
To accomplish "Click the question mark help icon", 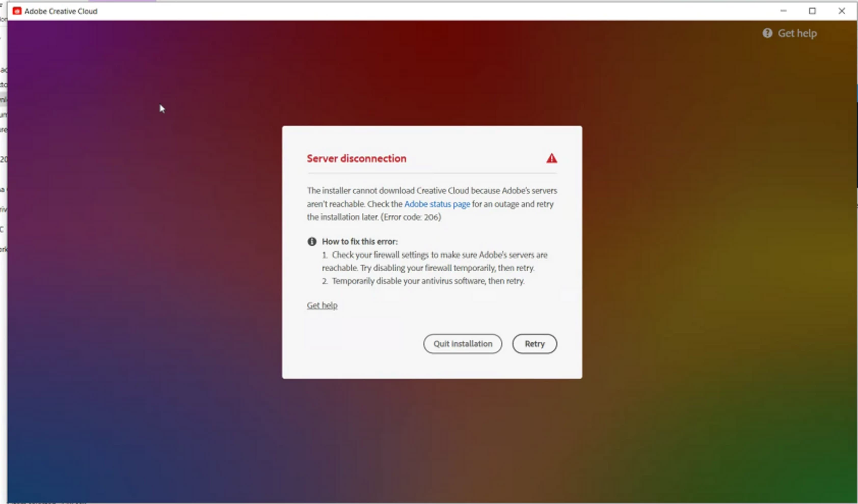I will 767,33.
